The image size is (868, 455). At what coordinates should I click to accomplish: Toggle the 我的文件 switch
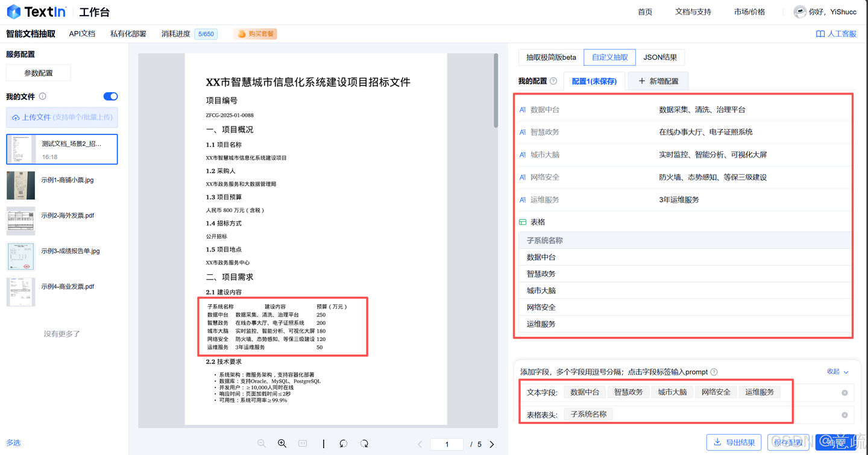110,96
